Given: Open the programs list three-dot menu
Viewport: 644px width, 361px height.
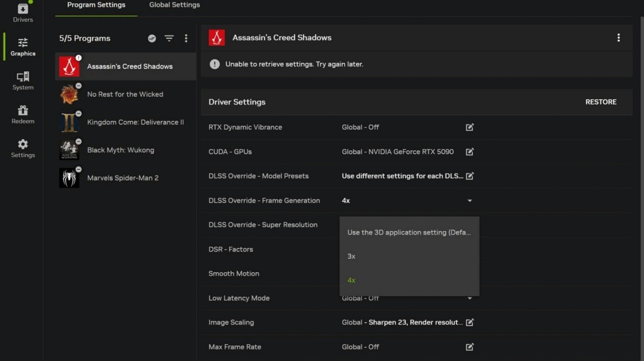Looking at the screenshot, I should [x=186, y=39].
